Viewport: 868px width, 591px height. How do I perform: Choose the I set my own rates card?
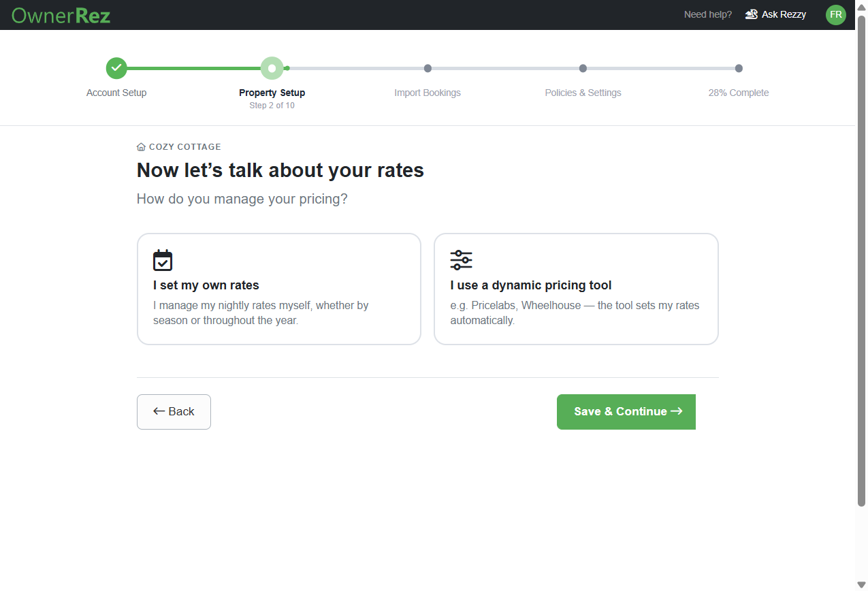(x=279, y=289)
